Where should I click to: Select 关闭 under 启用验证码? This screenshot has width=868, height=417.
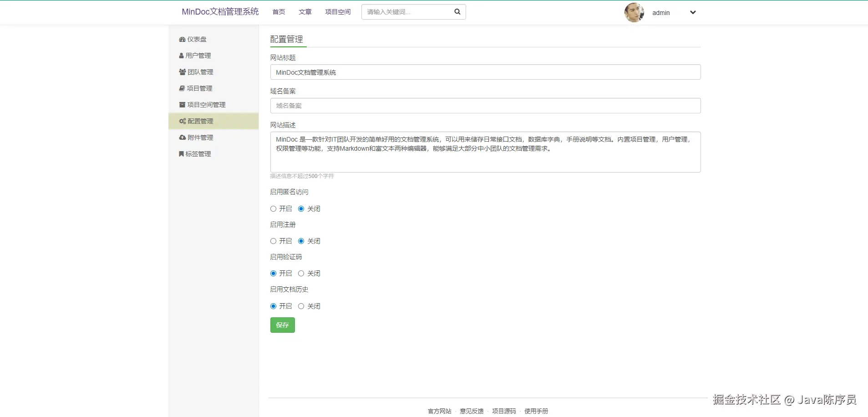[x=301, y=274]
